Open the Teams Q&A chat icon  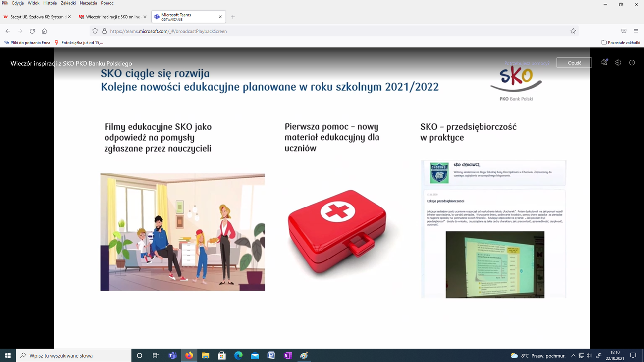tap(604, 63)
